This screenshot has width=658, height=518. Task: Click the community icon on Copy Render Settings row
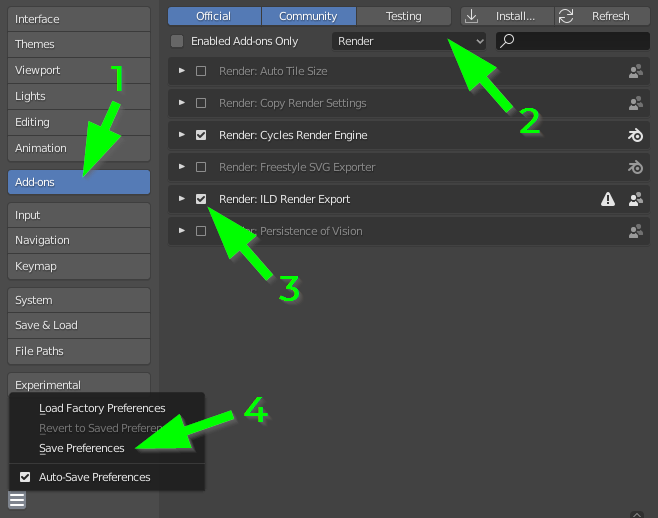click(635, 103)
